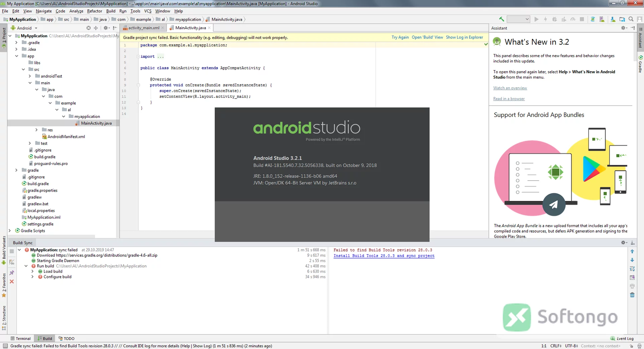Open the Terminal tool tab
The image size is (644, 349).
[x=20, y=339]
